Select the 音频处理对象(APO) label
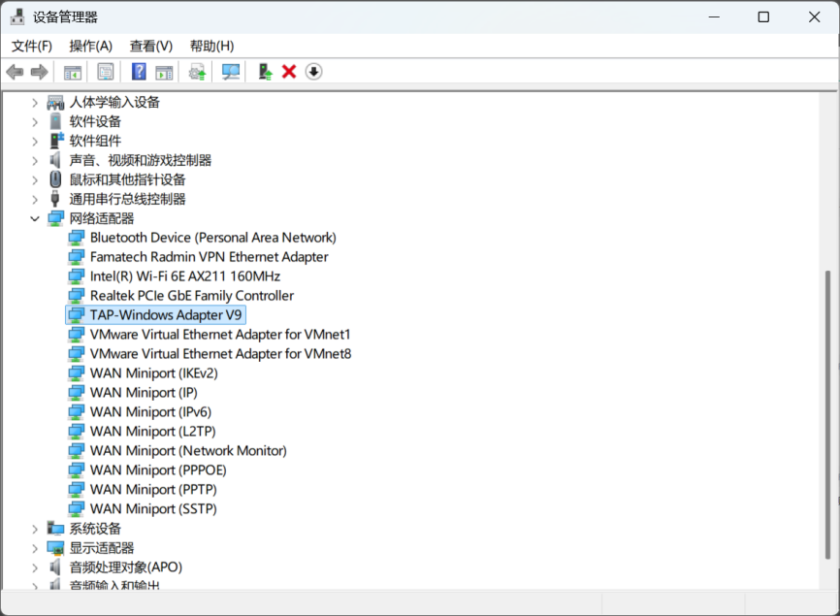840x616 pixels. pos(126,567)
